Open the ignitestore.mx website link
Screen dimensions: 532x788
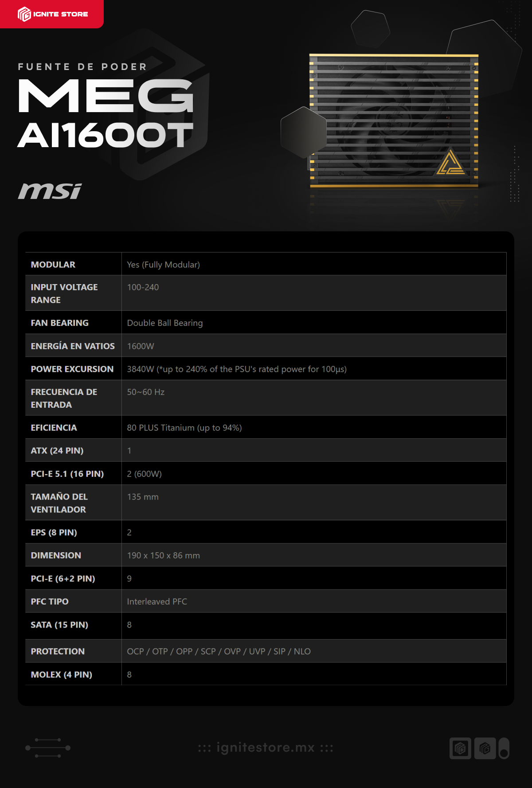[266, 748]
